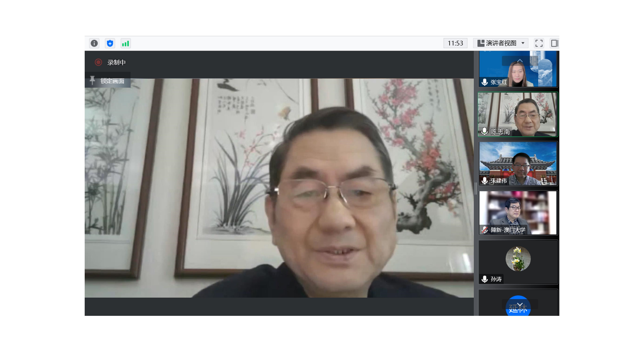
Task: Toggle the muted microphone of 陳新-澳门大学
Action: [x=485, y=230]
